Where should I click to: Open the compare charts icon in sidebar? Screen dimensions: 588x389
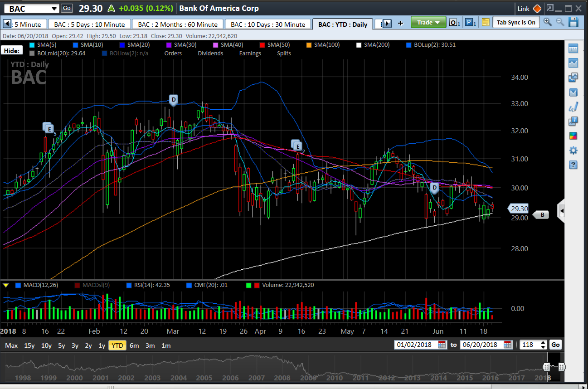point(573,78)
